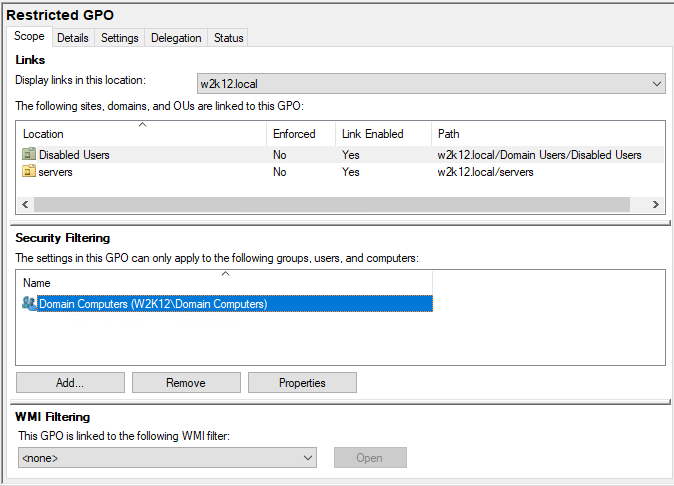Open the Delegation tab
The image size is (674, 486).
(176, 38)
